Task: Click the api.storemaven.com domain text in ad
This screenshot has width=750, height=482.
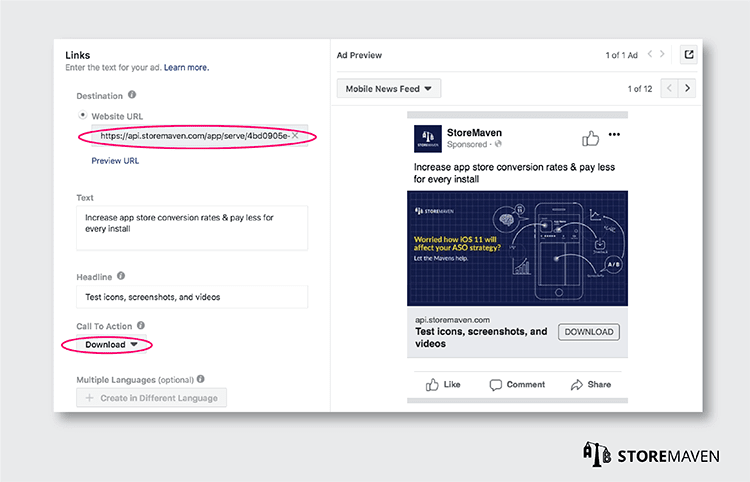Action: pyautogui.click(x=452, y=320)
